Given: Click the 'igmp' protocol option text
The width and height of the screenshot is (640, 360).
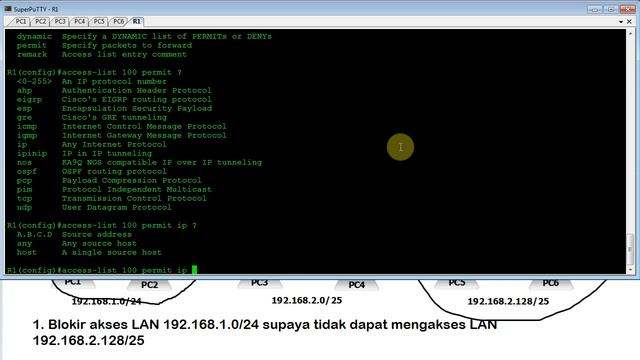Looking at the screenshot, I should 27,136.
